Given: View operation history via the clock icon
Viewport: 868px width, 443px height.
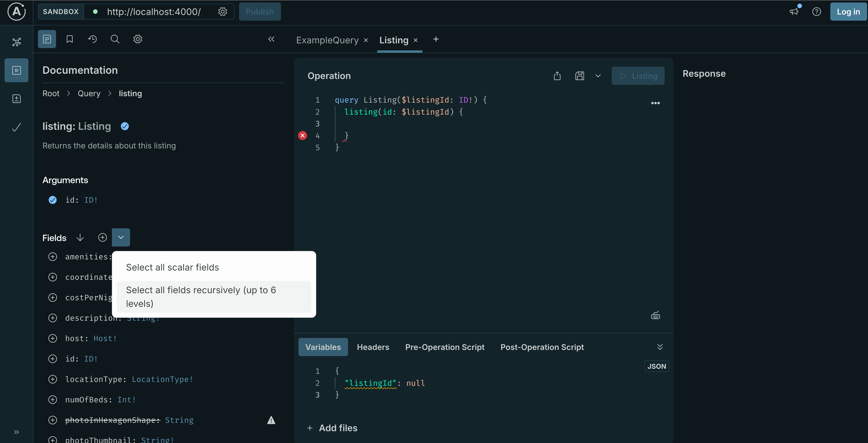Looking at the screenshot, I should click(x=92, y=39).
